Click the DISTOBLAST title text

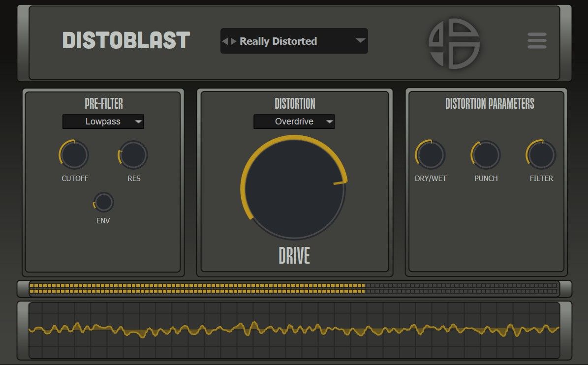(127, 41)
